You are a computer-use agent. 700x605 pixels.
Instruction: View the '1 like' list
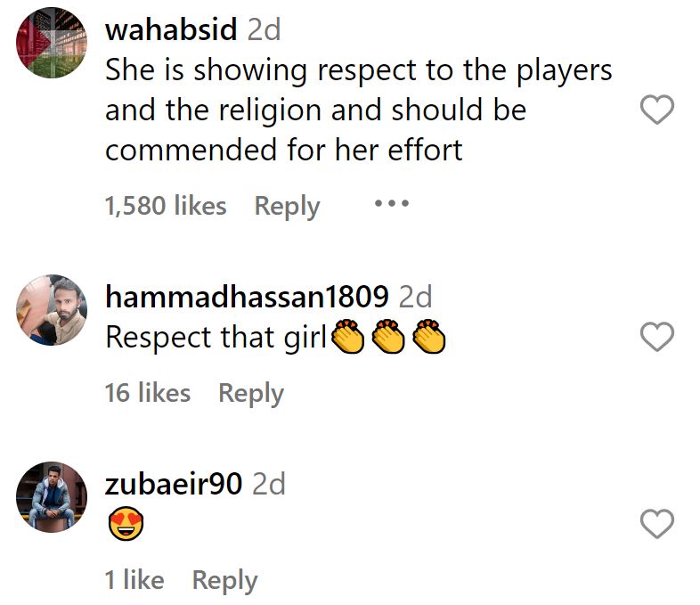pos(134,580)
